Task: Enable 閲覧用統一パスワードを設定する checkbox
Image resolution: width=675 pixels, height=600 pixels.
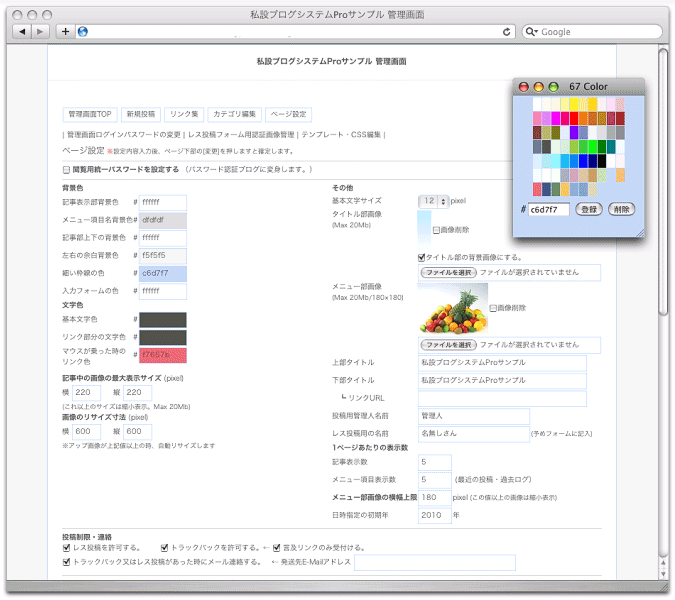Action: 67,170
